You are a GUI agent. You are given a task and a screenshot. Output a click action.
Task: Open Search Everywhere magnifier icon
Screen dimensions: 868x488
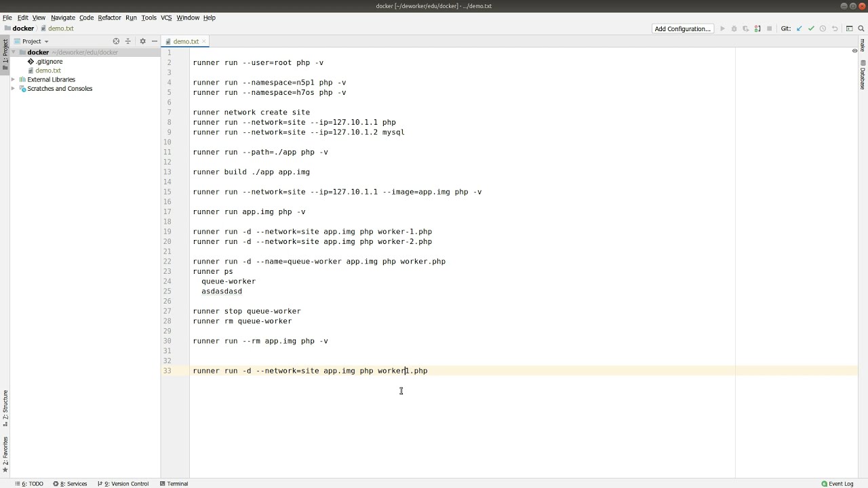pos(861,28)
